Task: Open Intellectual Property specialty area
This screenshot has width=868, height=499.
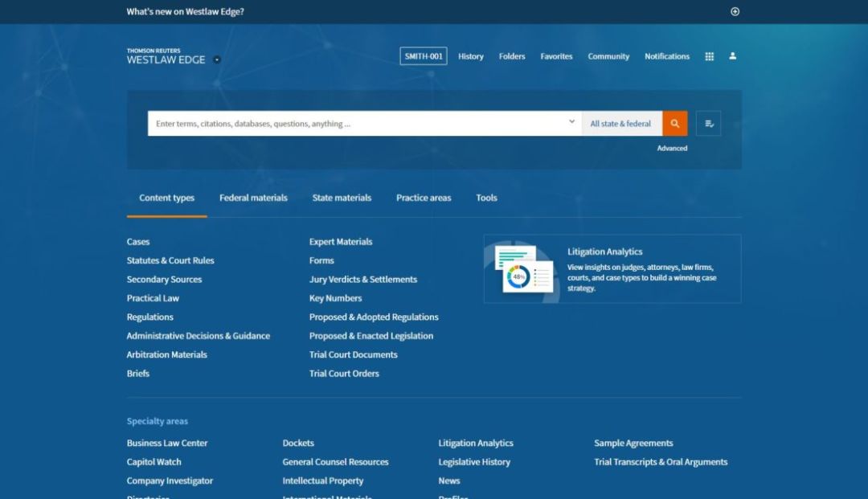Action: point(323,481)
